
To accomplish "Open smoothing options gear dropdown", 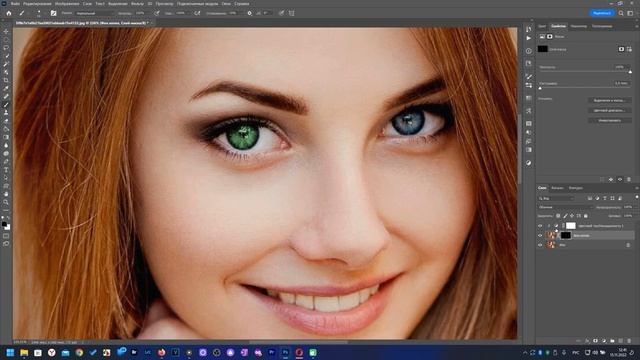I will [x=249, y=13].
